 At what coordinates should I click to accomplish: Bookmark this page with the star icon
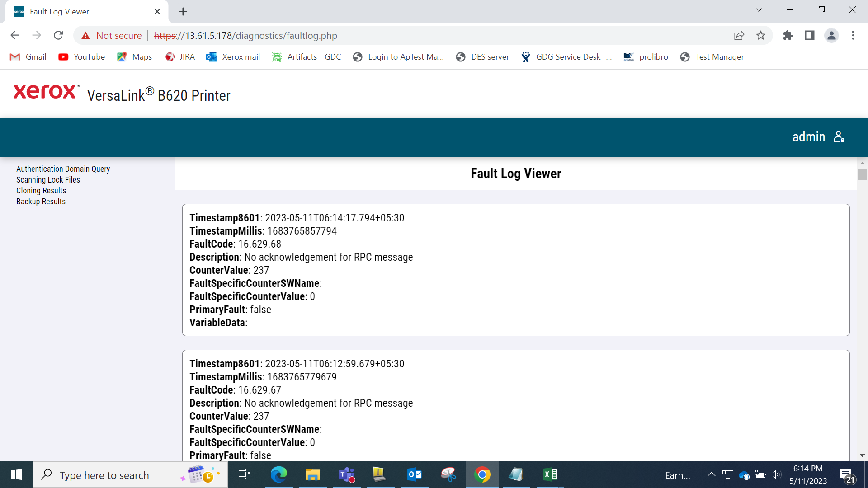pos(761,35)
